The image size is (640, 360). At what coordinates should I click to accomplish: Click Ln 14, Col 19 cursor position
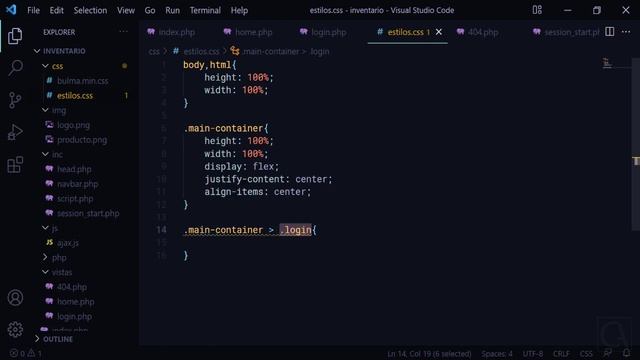[429, 353]
